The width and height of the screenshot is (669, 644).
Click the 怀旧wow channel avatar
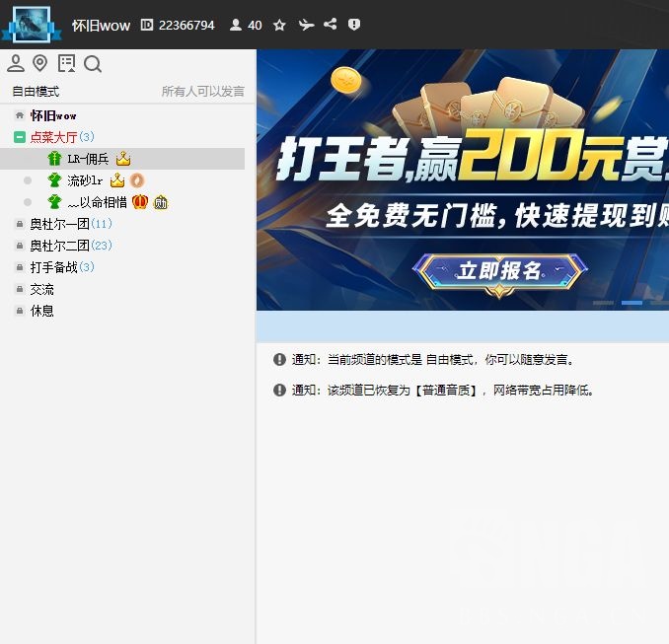click(x=32, y=25)
